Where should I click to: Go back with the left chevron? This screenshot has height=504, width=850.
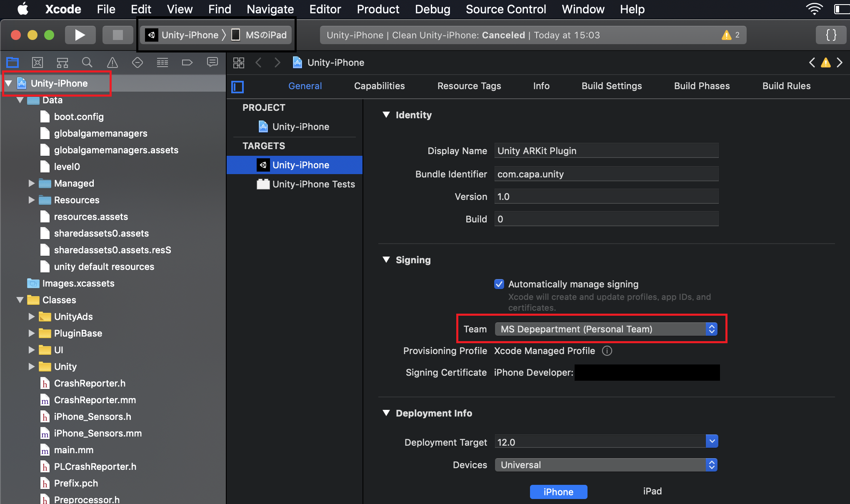(x=259, y=62)
